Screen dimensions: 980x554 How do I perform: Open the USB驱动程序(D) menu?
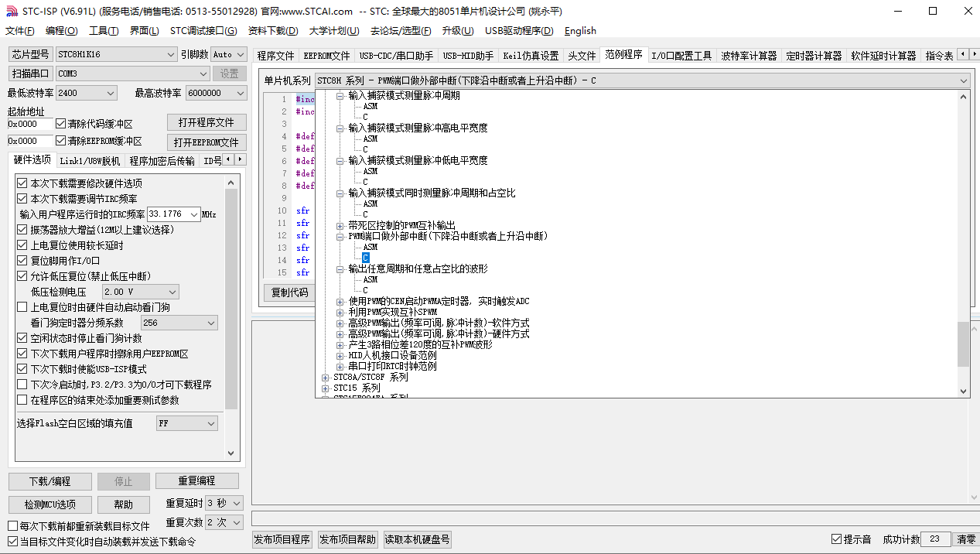click(x=519, y=31)
